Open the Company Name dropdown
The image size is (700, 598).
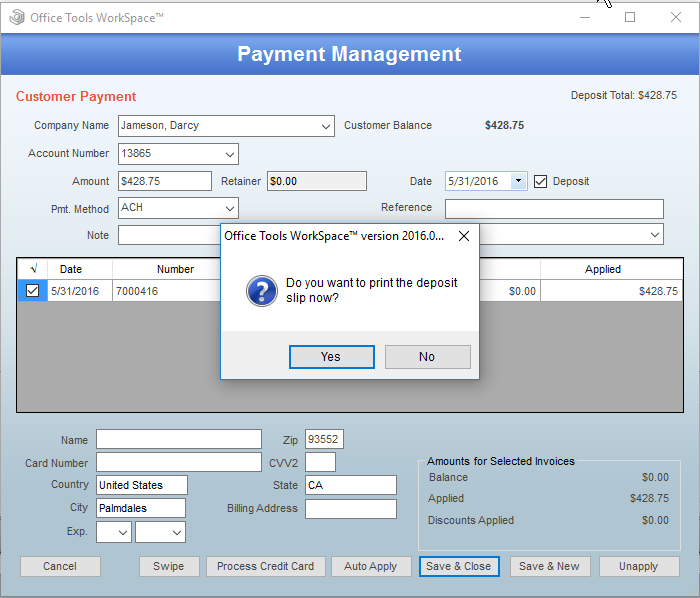(326, 126)
